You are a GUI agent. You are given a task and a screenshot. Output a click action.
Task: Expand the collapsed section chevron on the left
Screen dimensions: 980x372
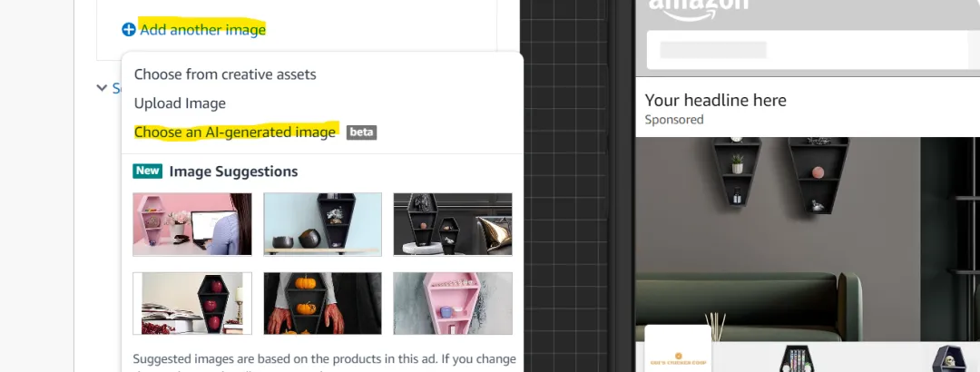(x=102, y=88)
